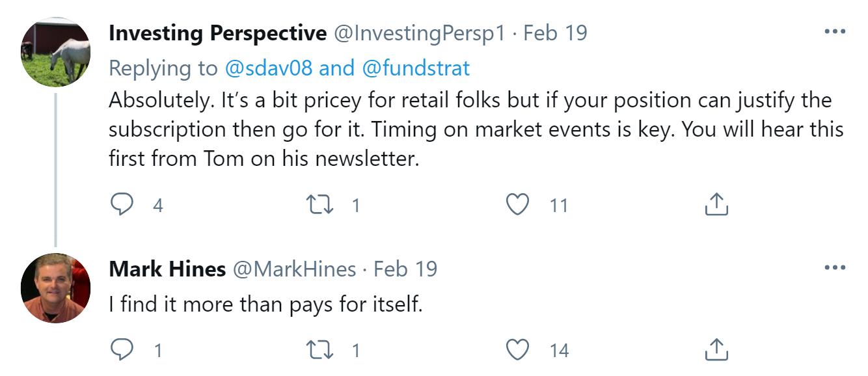Open Mark Hines' profile picture
Image resolution: width=868 pixels, height=376 pixels.
55,288
